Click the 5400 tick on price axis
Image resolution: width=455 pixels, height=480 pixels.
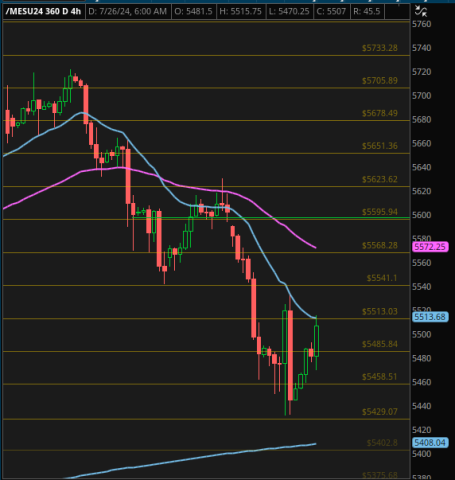pyautogui.click(x=422, y=454)
